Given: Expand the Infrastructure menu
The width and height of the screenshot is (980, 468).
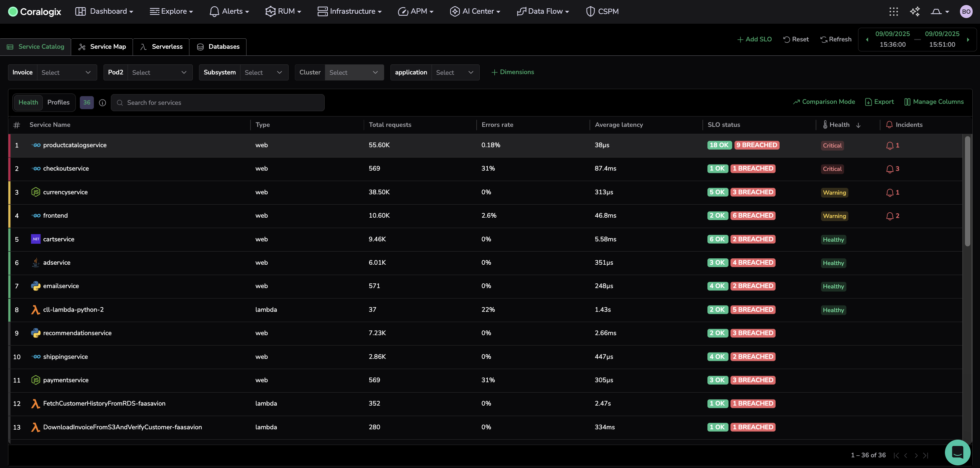Looking at the screenshot, I should coord(349,11).
